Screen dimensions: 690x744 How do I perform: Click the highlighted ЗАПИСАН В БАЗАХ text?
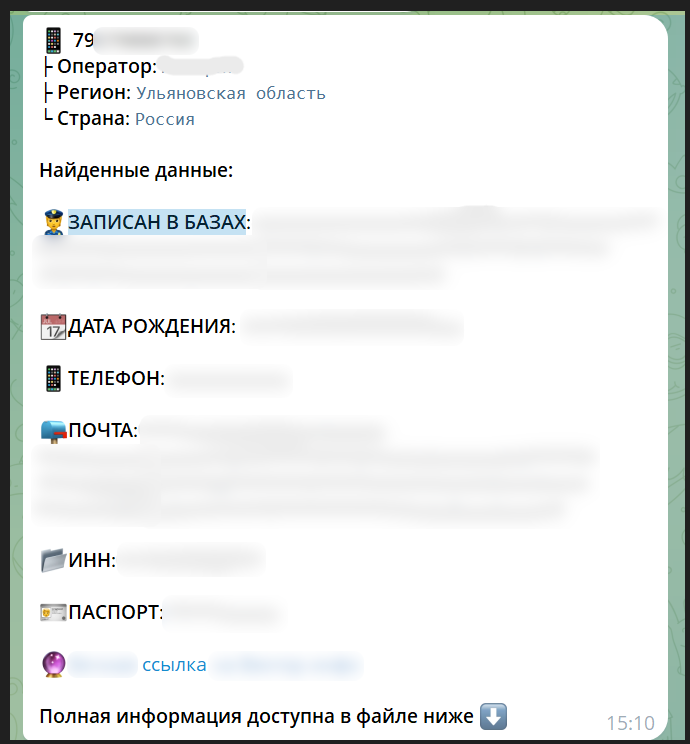tap(157, 222)
